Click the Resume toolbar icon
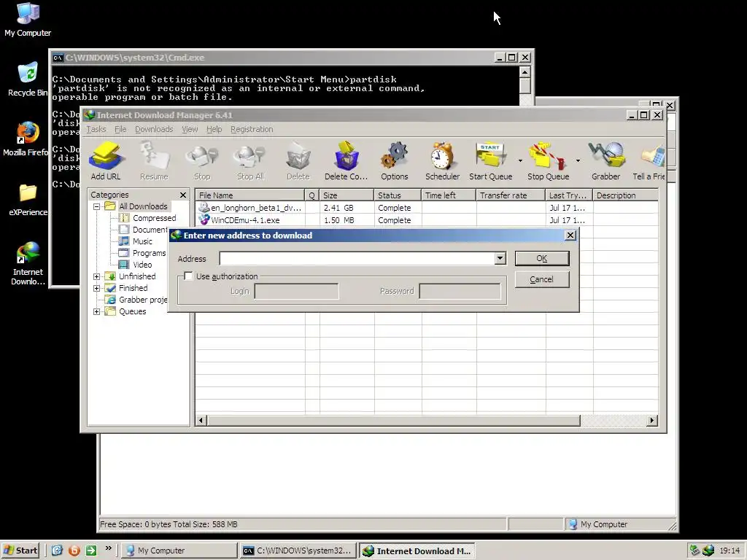This screenshot has height=560, width=747. (x=154, y=160)
